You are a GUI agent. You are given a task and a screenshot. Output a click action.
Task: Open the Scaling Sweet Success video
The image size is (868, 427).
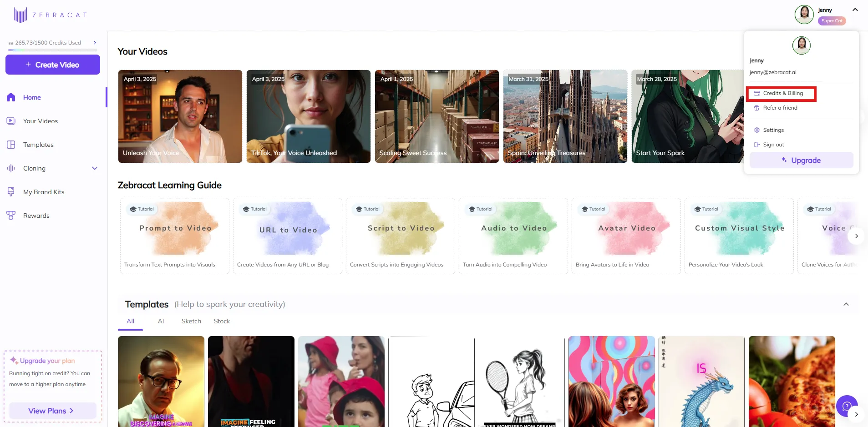pos(437,116)
